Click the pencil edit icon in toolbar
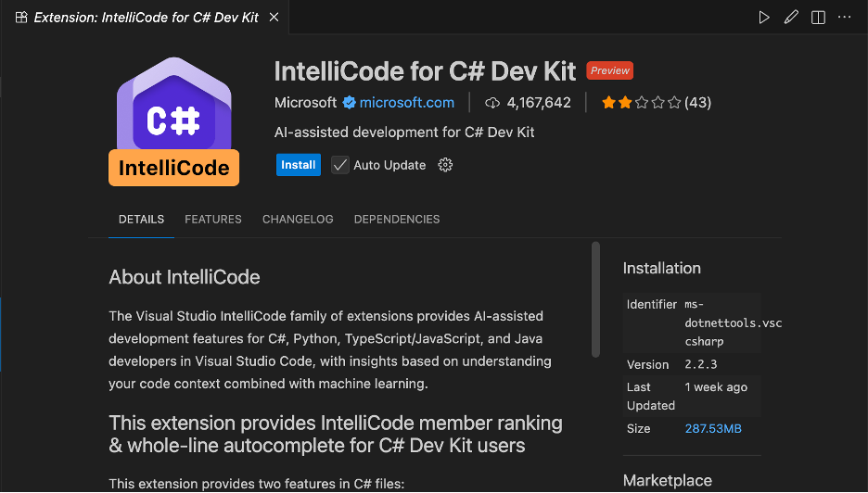The width and height of the screenshot is (868, 493). pos(791,18)
